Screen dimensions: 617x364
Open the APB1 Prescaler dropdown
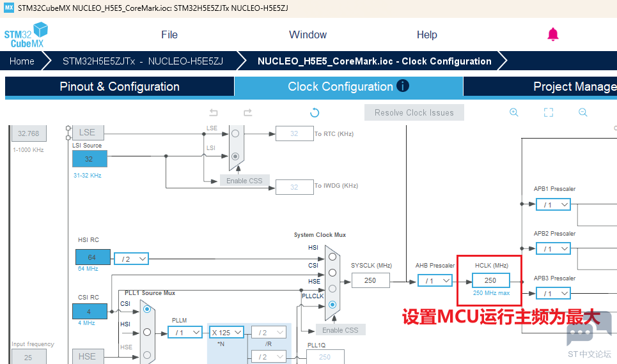click(553, 204)
